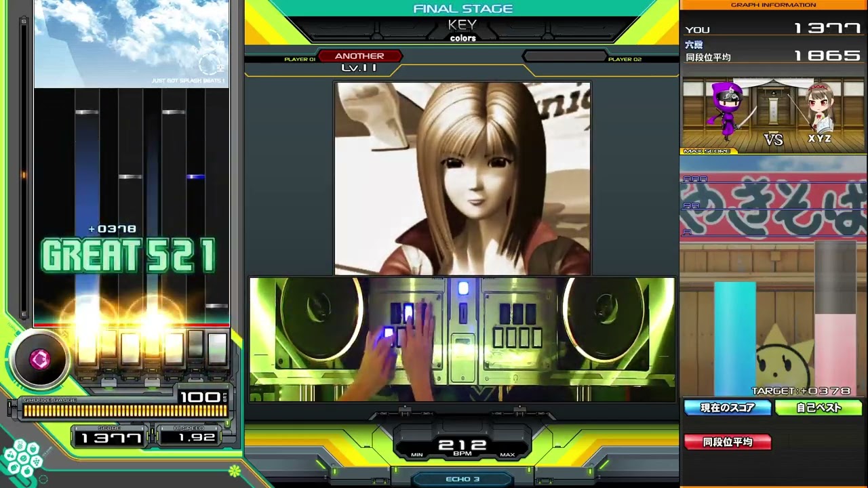Select the 現在のスコア button
The width and height of the screenshot is (868, 488).
coord(728,408)
